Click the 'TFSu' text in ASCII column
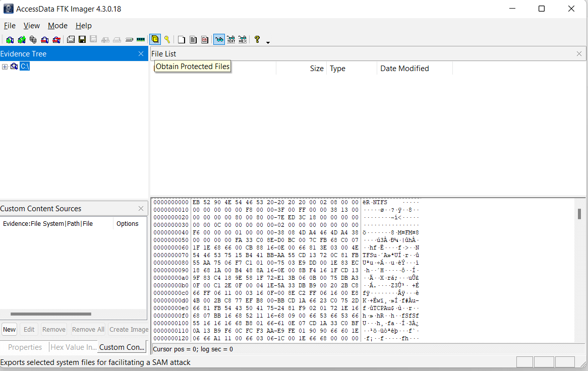 point(370,255)
